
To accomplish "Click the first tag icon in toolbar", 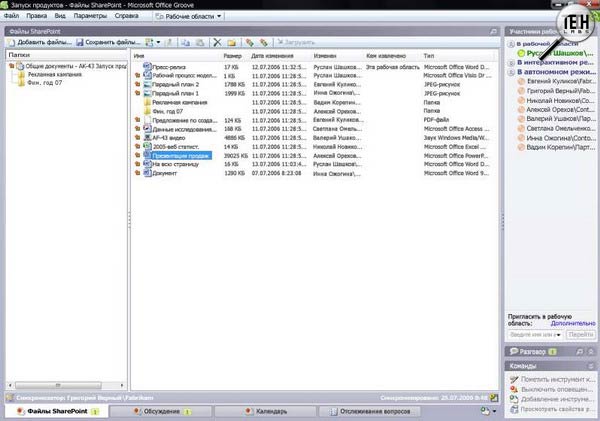I will coord(249,42).
